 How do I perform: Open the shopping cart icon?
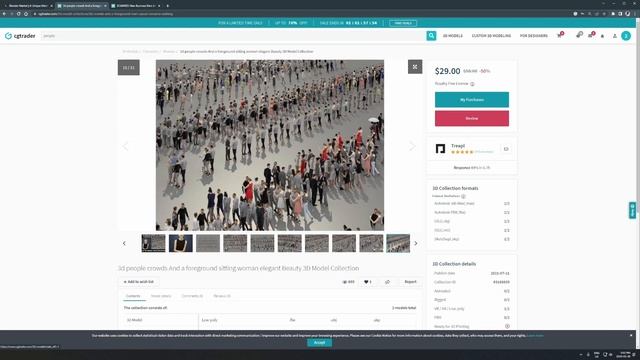click(x=559, y=36)
